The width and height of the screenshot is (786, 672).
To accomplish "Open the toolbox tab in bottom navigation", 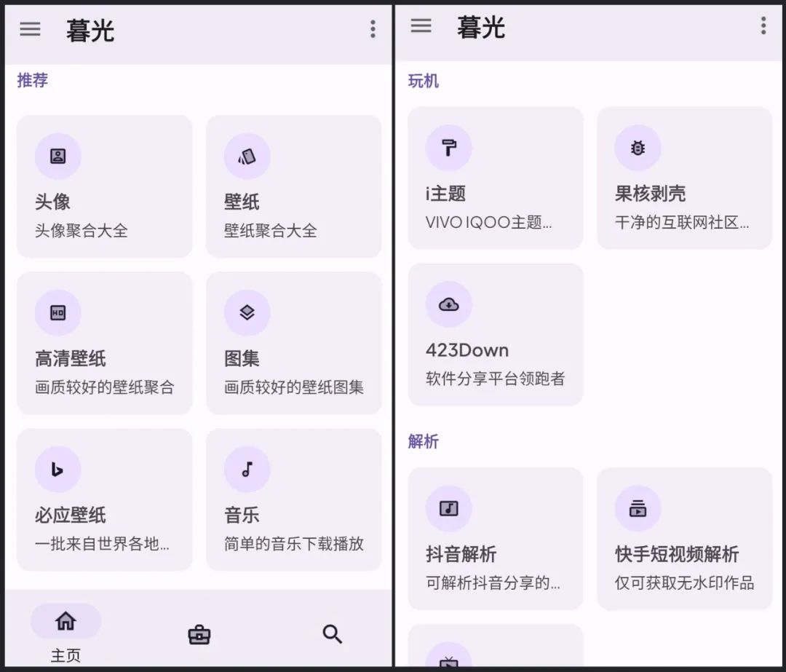I will click(199, 635).
